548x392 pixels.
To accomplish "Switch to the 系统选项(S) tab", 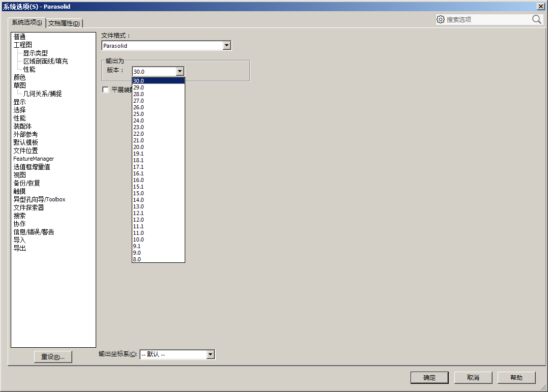I will tap(27, 22).
